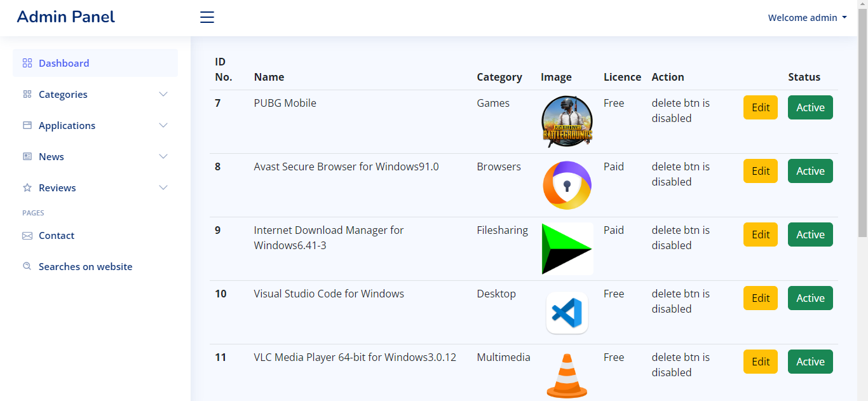Toggle Active status for Internet Download Manager

810,234
